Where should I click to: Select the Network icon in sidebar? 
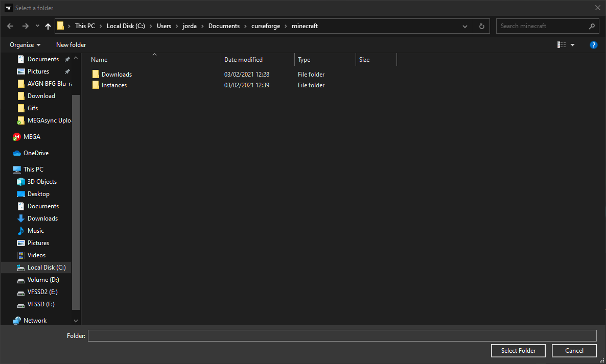tap(17, 321)
